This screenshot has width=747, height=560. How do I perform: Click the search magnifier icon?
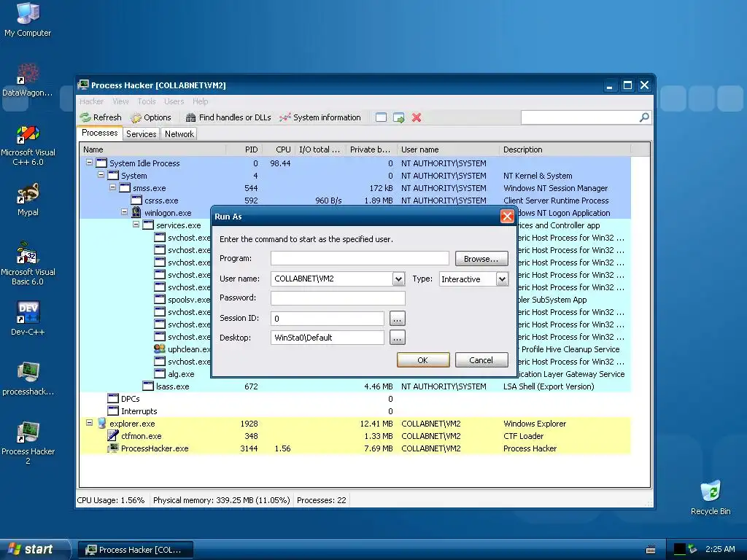643,117
